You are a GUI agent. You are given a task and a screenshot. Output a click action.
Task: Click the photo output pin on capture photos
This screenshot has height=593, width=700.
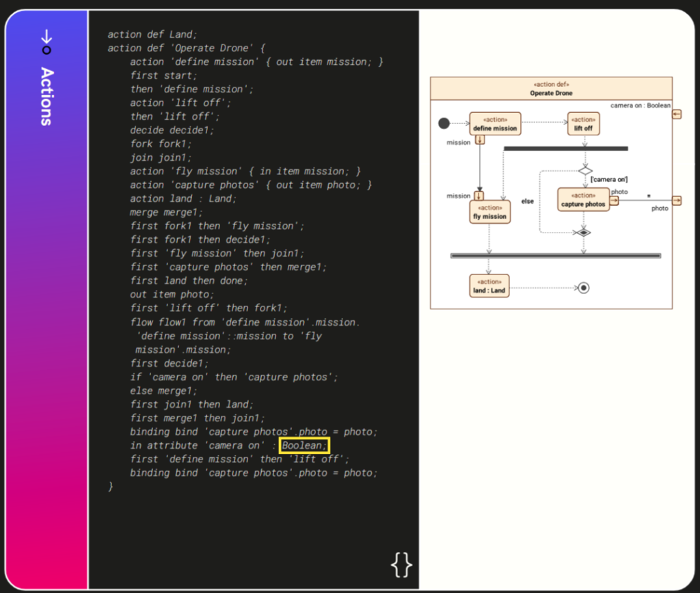point(614,200)
